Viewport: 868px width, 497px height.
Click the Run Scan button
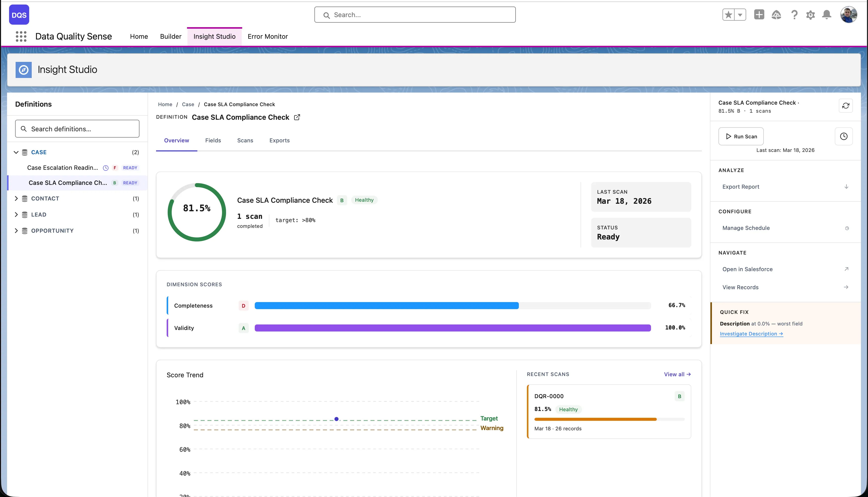[741, 136]
